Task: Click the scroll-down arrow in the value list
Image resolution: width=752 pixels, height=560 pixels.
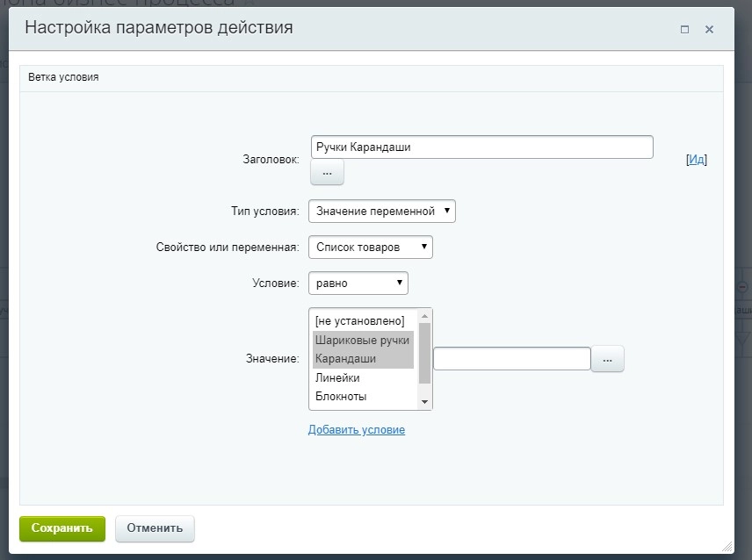Action: [424, 403]
